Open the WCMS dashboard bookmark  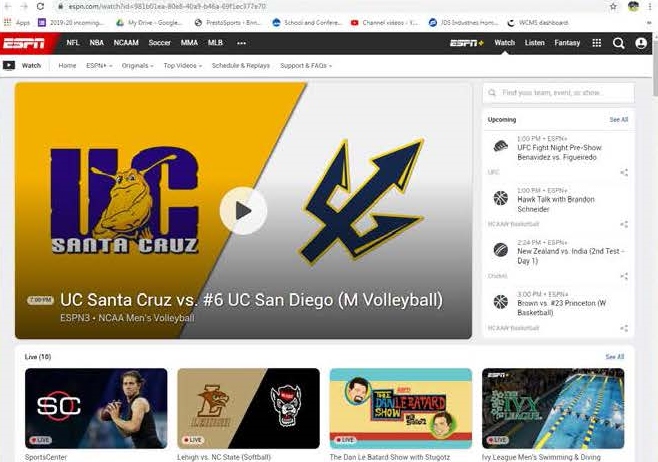click(x=538, y=23)
